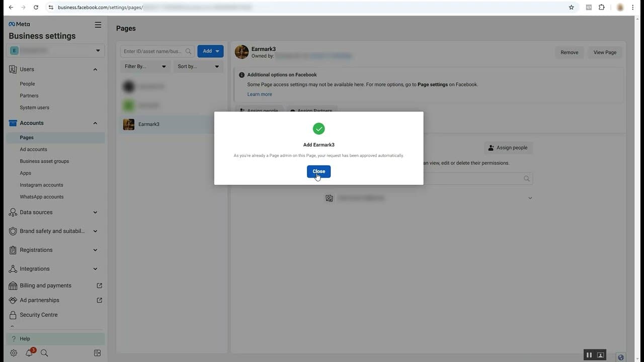Image resolution: width=644 pixels, height=362 pixels.
Task: Collapse the Users section
Action: (x=95, y=69)
